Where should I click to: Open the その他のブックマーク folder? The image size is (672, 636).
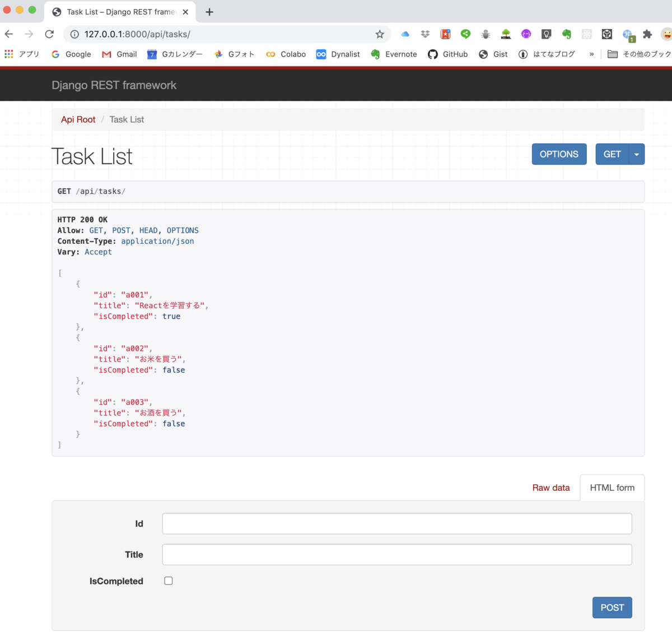pyautogui.click(x=640, y=54)
